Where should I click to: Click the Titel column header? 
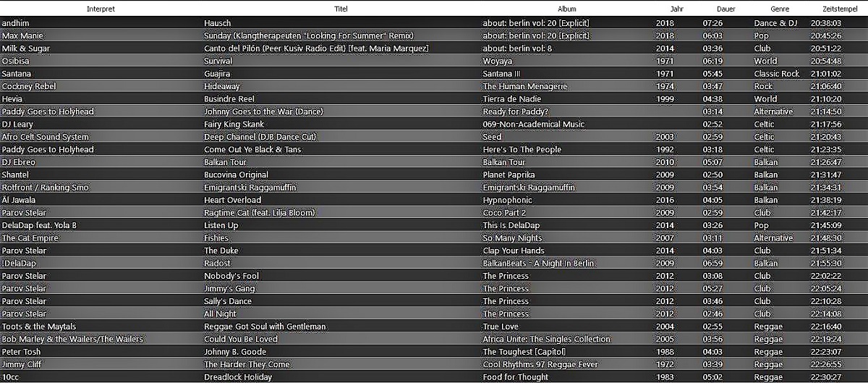pos(341,9)
